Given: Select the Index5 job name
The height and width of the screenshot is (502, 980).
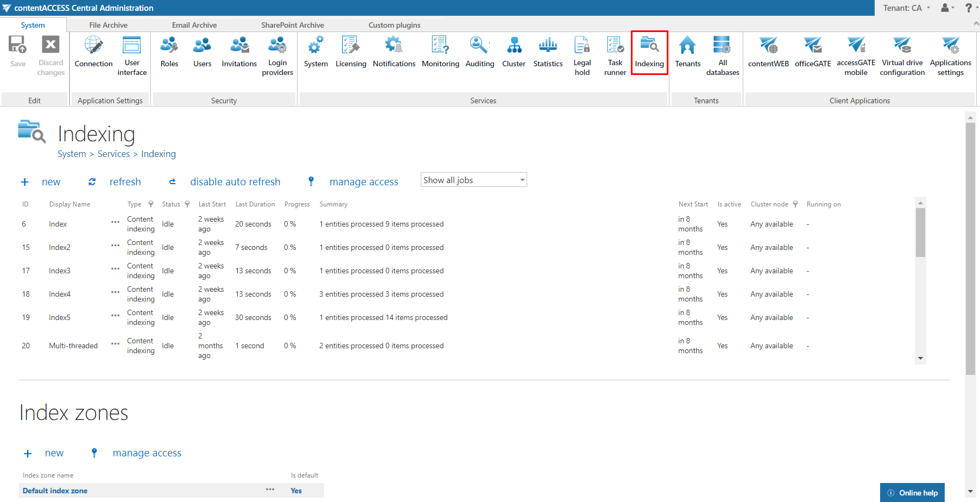Looking at the screenshot, I should tap(60, 317).
